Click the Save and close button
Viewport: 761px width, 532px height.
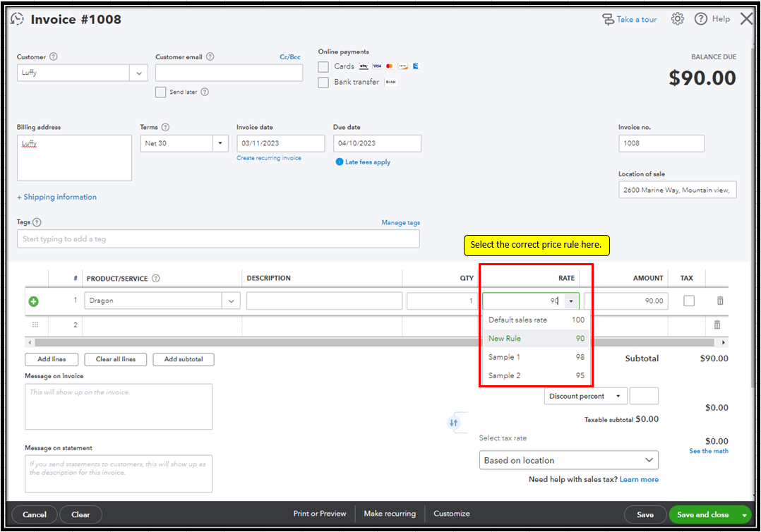tap(702, 514)
